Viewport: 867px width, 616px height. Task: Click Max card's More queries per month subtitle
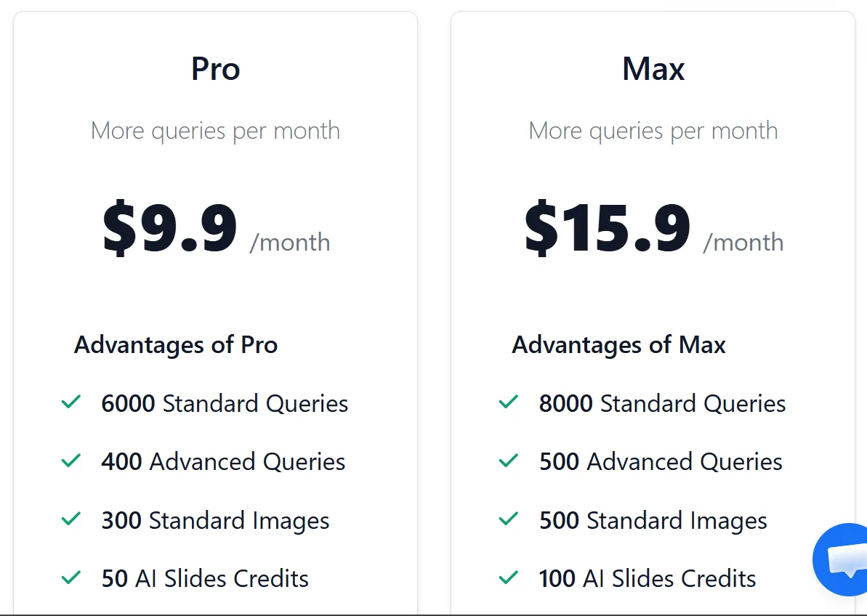(x=653, y=131)
